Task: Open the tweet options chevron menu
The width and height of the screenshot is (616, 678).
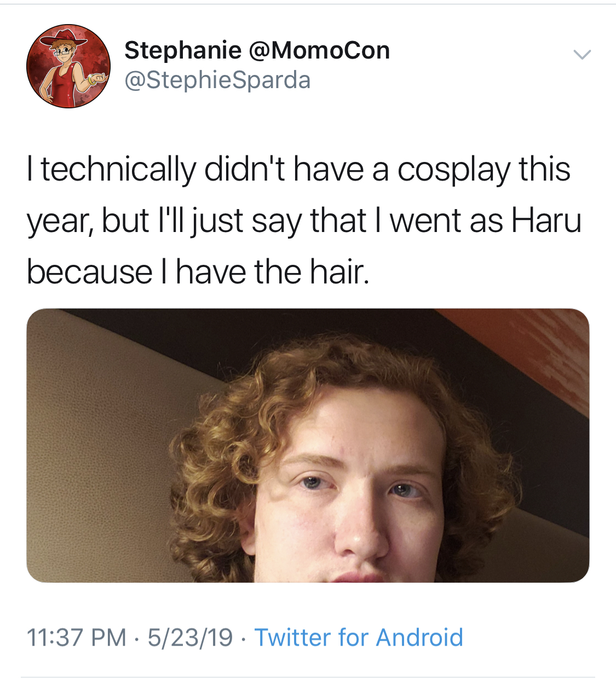Action: pyautogui.click(x=582, y=54)
